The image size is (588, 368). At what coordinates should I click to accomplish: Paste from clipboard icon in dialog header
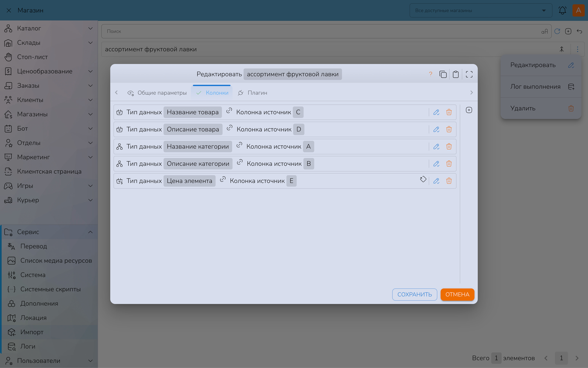click(456, 74)
